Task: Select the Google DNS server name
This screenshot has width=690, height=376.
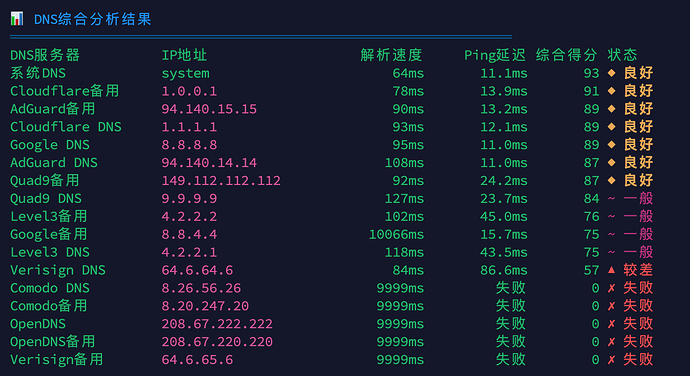Action: pyautogui.click(x=50, y=145)
